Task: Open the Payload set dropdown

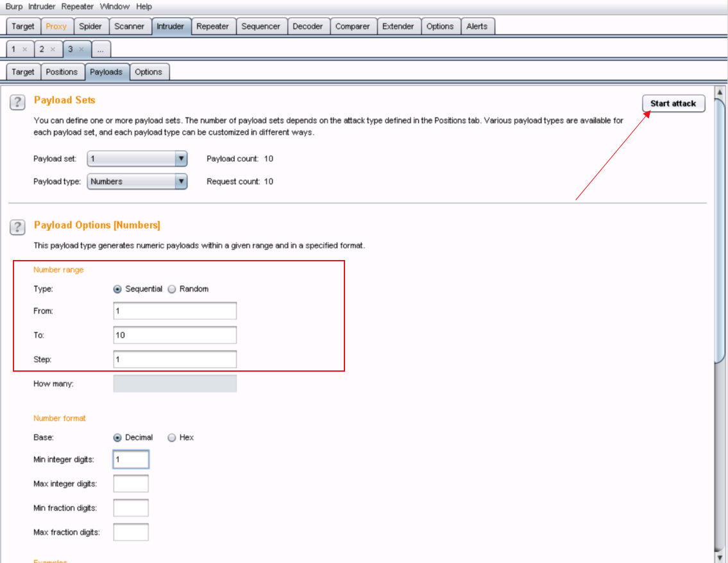Action: 137,159
